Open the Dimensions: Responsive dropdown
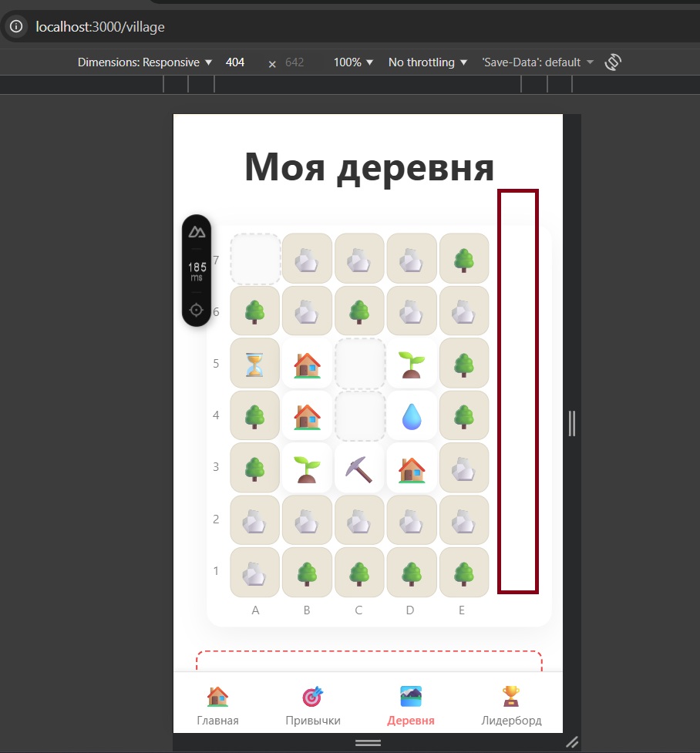The image size is (700, 753). tap(144, 62)
